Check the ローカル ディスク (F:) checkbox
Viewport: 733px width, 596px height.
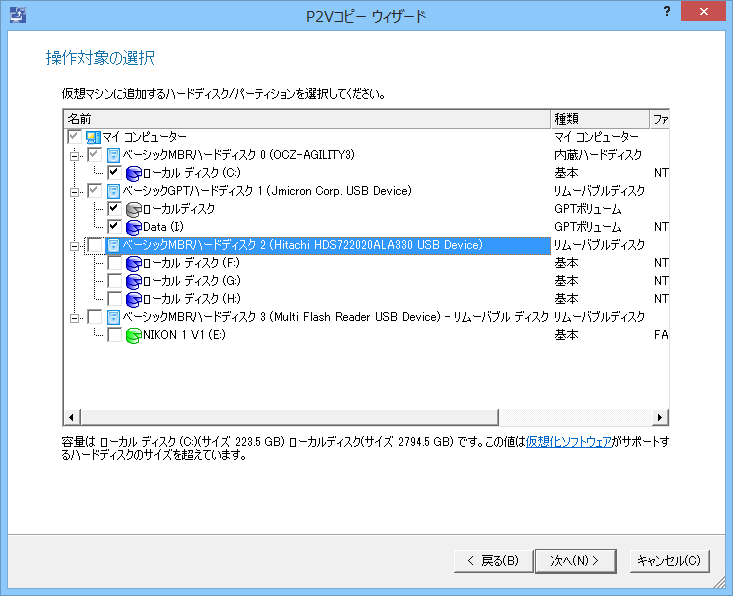point(115,263)
